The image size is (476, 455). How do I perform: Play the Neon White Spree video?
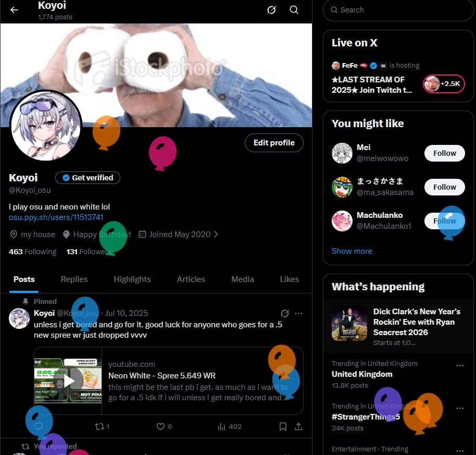68,381
